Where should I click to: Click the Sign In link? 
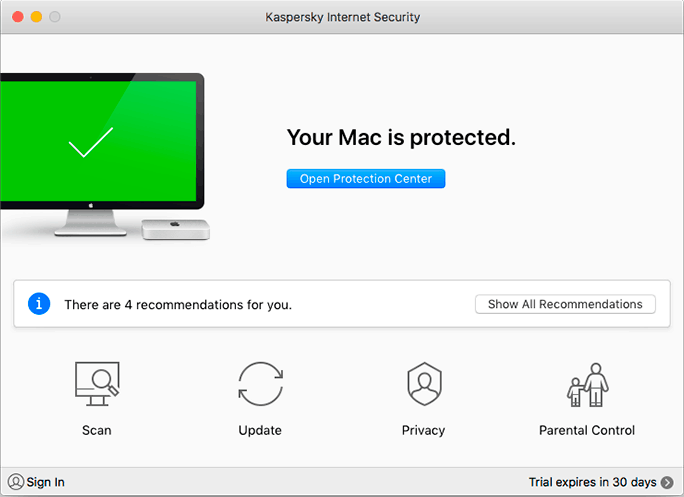pos(45,482)
